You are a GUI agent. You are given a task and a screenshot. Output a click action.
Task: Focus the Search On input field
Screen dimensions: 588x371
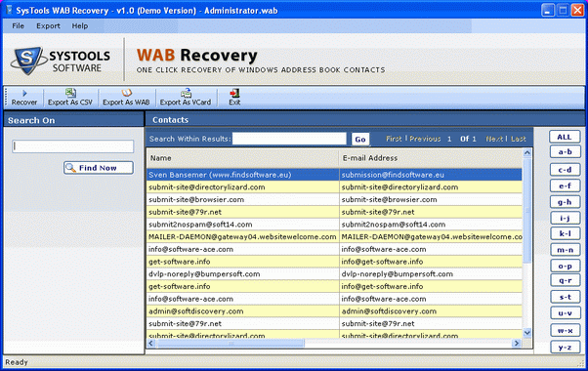tap(72, 146)
